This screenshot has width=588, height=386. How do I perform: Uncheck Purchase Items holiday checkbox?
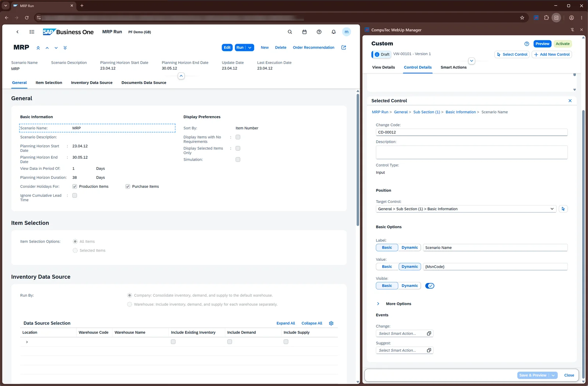pos(128,186)
